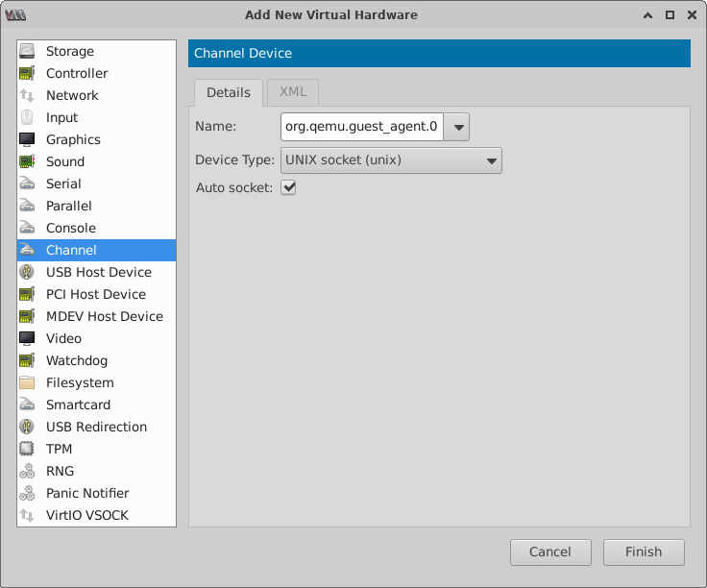Select the Storage hardware icon

pos(28,51)
